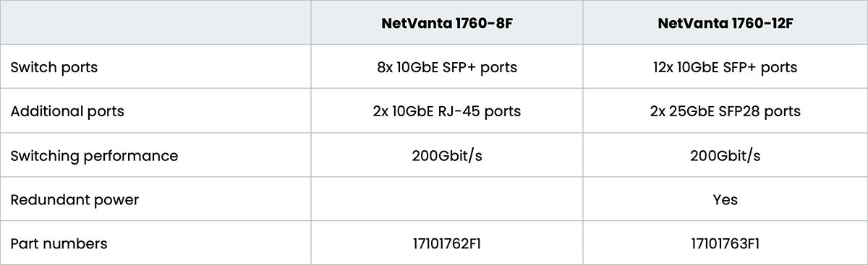Click the Switching performance row label
868x265 pixels.
[94, 155]
